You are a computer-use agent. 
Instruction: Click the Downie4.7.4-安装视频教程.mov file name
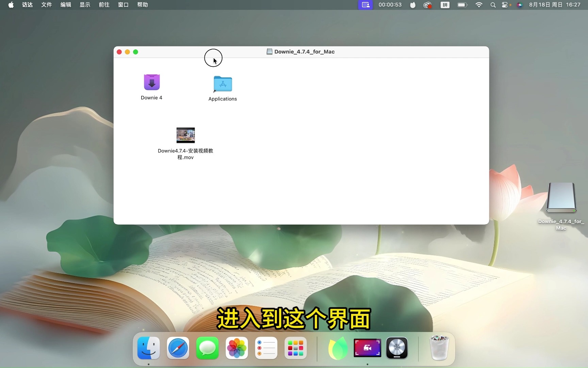pyautogui.click(x=185, y=154)
